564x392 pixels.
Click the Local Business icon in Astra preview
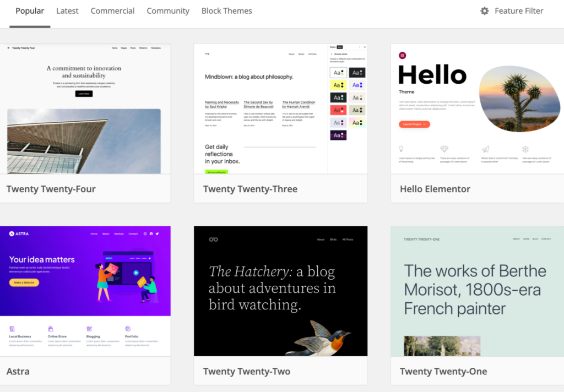(x=12, y=329)
